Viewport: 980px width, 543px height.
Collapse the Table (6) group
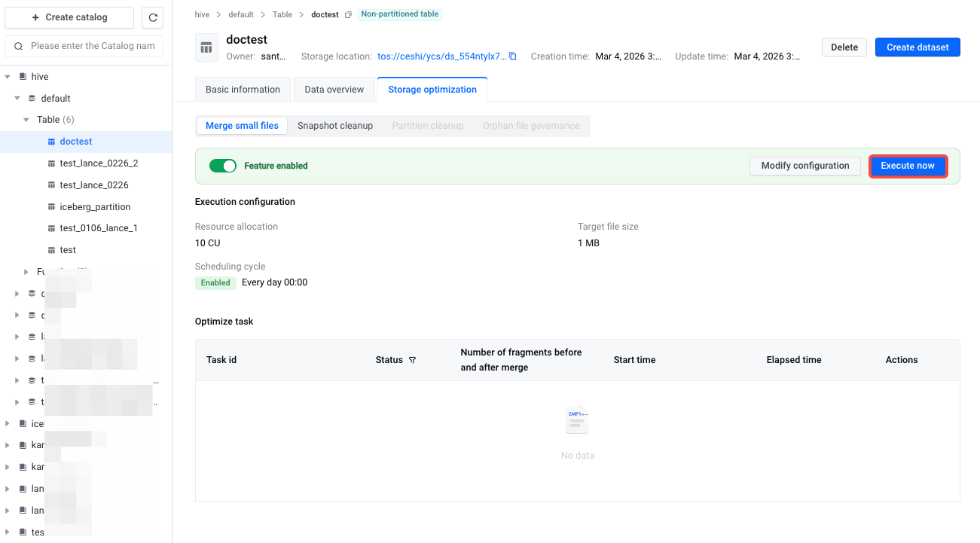(x=26, y=120)
